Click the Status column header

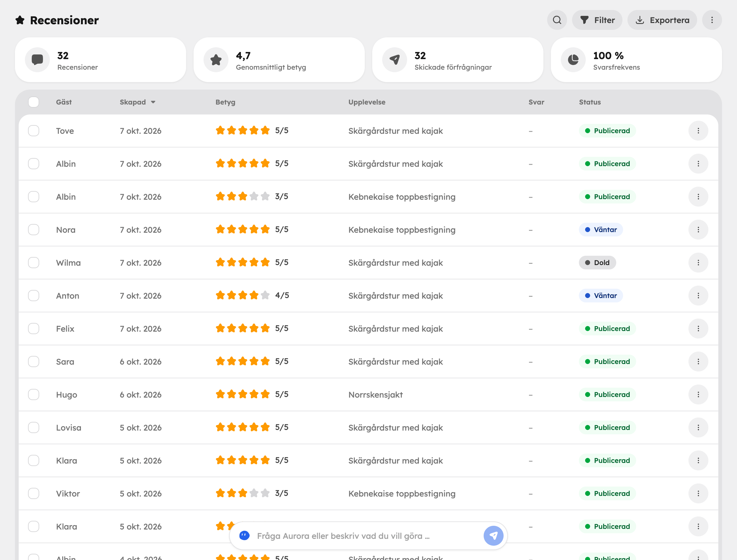590,102
